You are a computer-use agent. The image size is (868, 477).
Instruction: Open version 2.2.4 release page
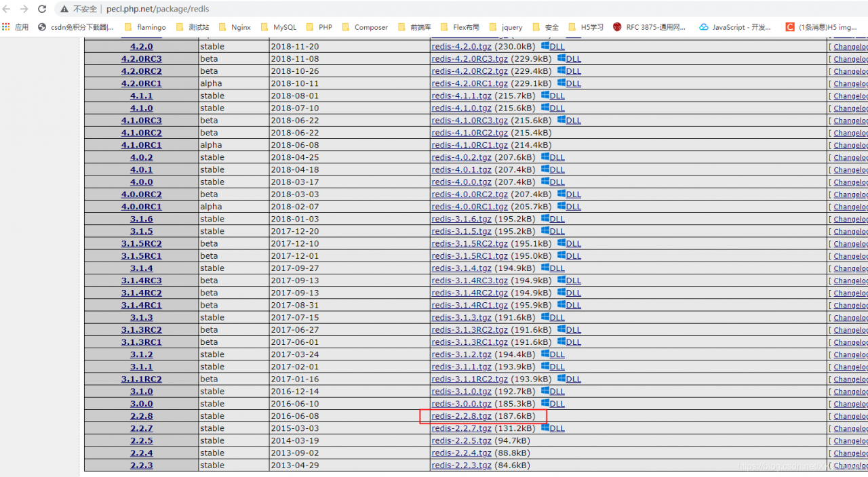tap(142, 453)
